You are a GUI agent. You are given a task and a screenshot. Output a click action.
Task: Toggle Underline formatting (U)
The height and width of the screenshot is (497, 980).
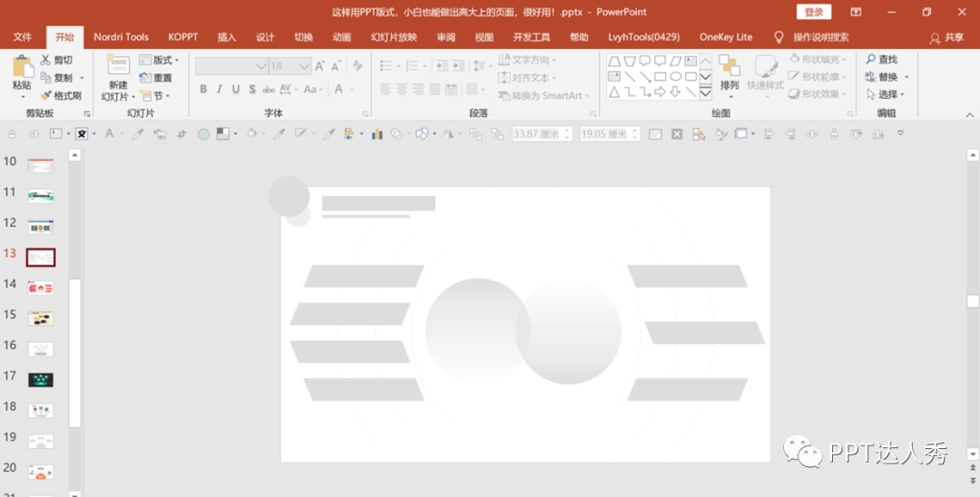pyautogui.click(x=236, y=89)
